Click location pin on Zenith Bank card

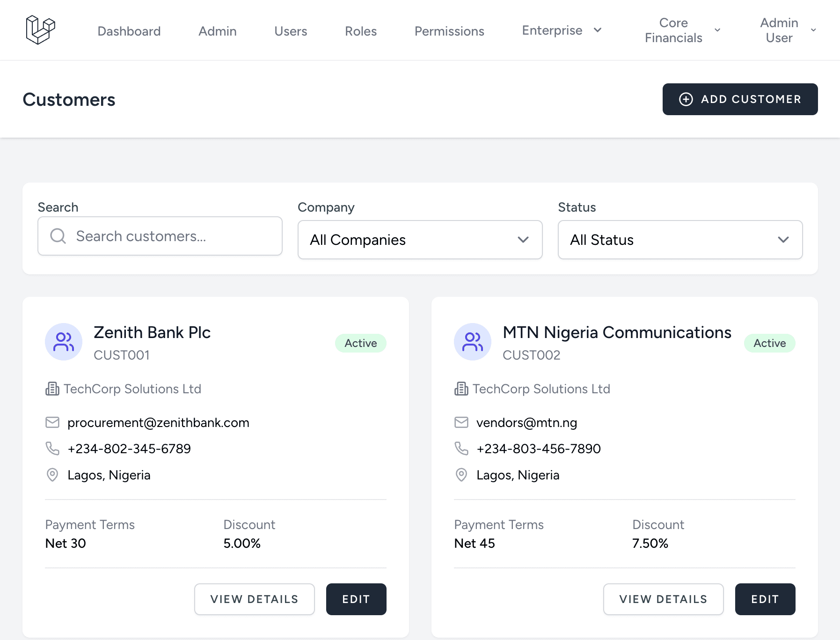52,475
